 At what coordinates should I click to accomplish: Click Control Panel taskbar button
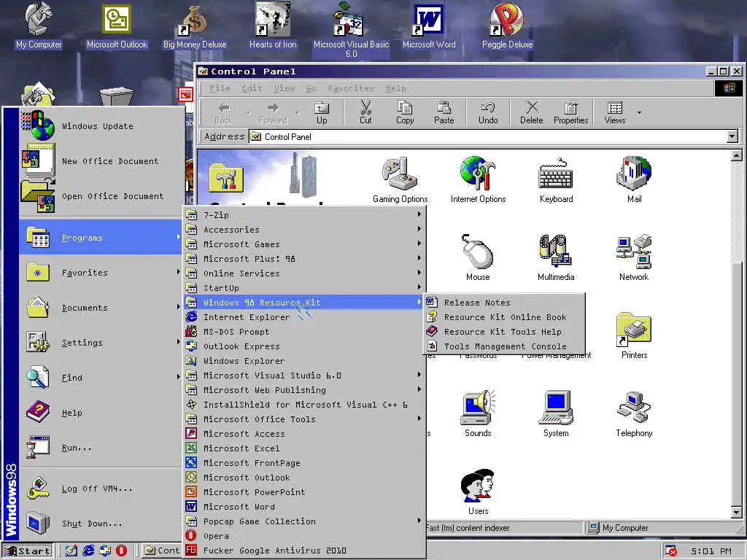pyautogui.click(x=162, y=551)
